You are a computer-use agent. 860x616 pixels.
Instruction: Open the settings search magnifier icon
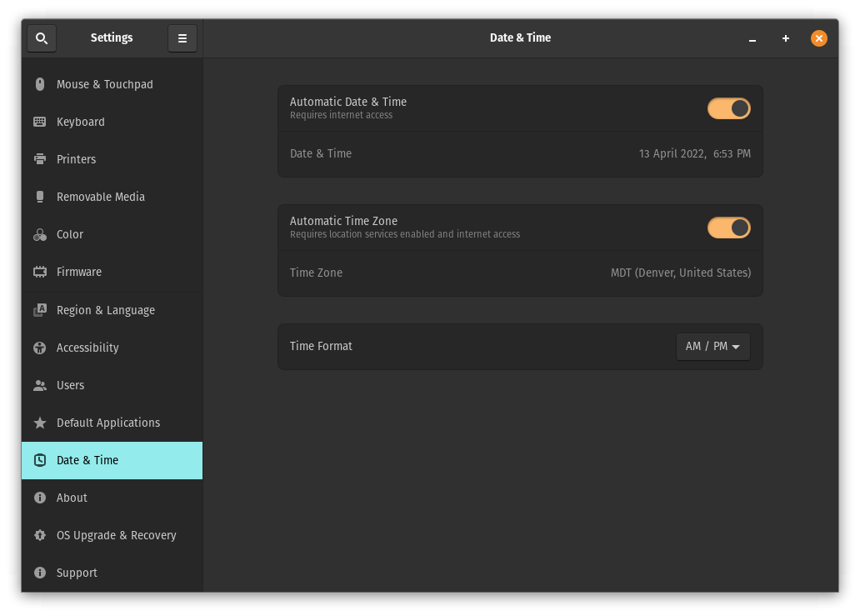42,38
